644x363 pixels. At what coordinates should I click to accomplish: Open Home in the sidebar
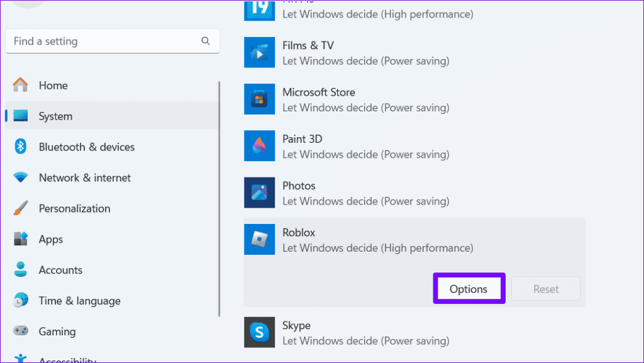click(x=112, y=86)
